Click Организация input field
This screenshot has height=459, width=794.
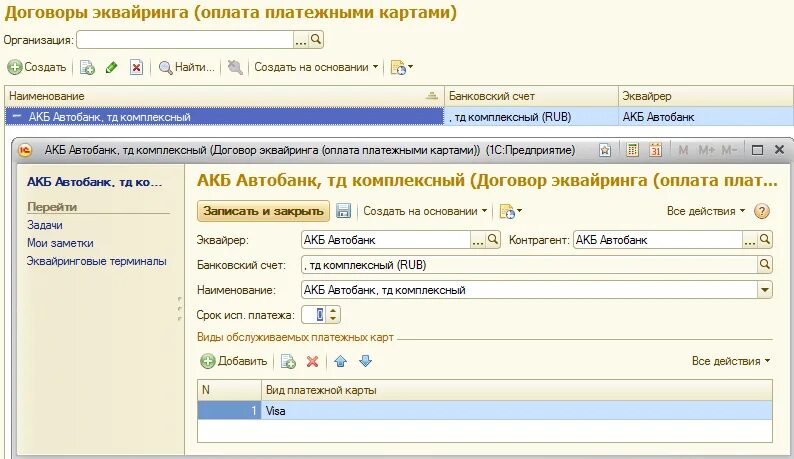tap(185, 40)
